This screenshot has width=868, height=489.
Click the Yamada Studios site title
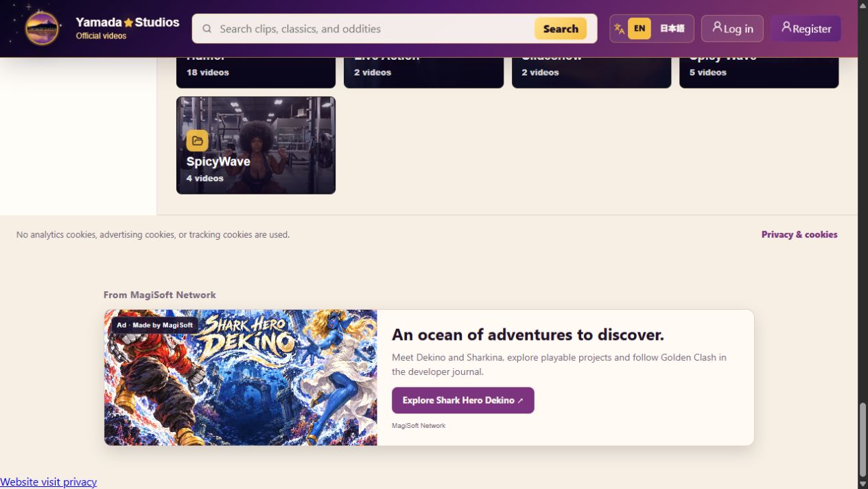(x=128, y=22)
